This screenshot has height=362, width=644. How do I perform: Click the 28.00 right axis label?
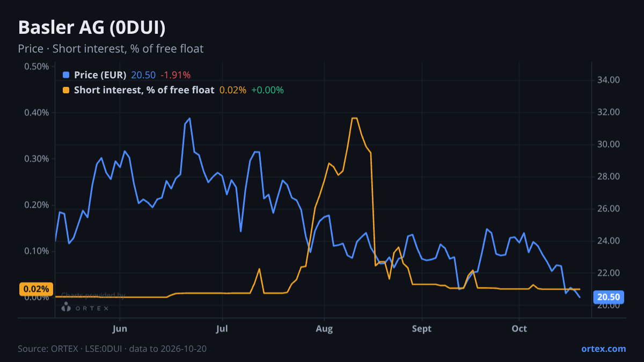(609, 176)
